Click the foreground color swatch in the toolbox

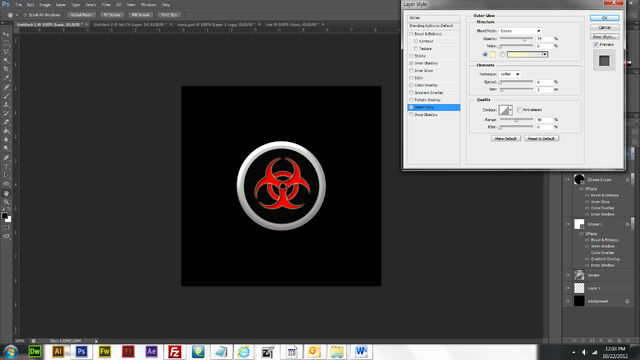click(x=4, y=216)
